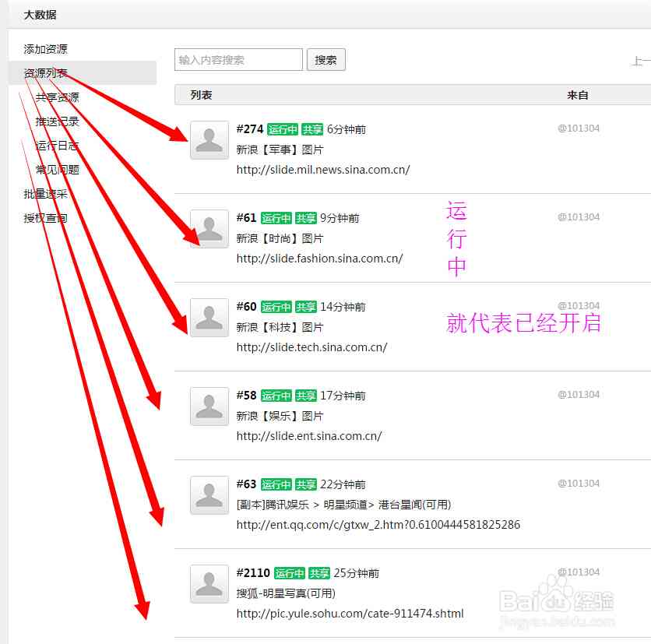Viewport: 651px width, 644px height.
Task: Click 共享 badge on #61
Action: [305, 218]
